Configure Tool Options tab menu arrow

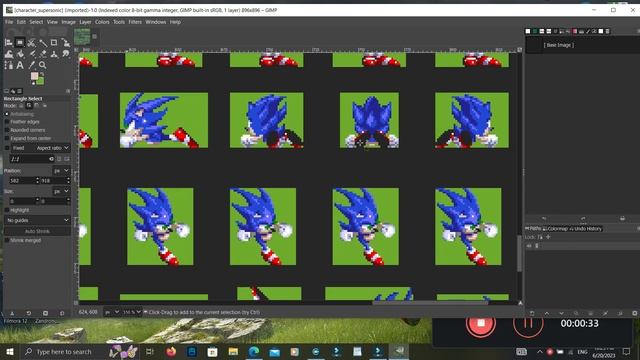click(68, 91)
